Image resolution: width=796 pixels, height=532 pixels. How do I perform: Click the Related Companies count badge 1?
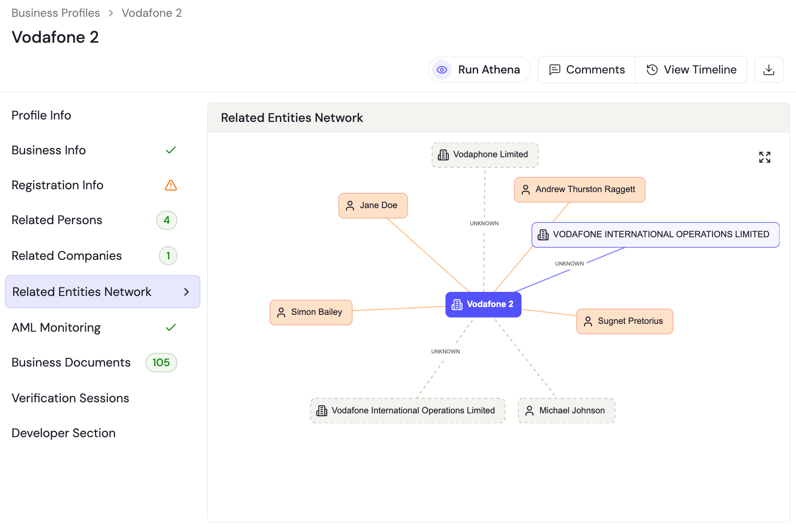point(168,256)
